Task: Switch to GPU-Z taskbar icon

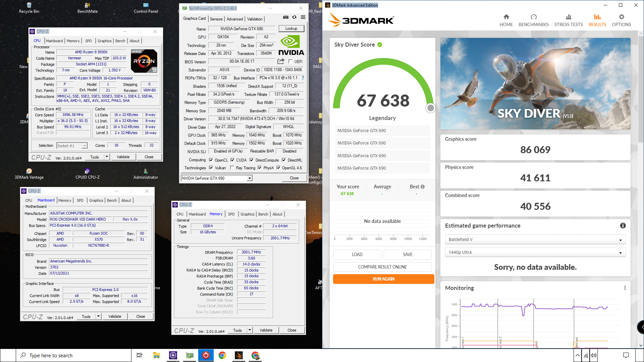Action: point(190,355)
